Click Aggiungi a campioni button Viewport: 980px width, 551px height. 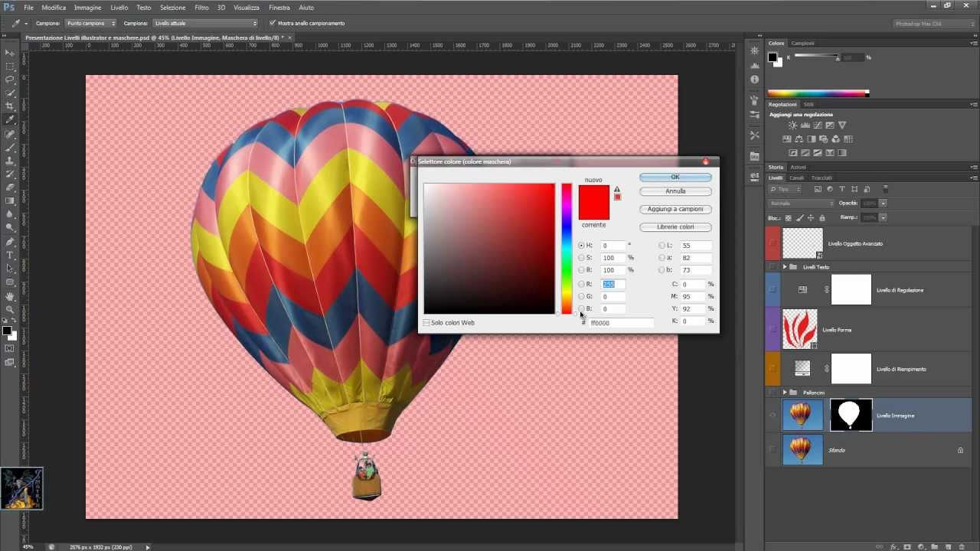[x=675, y=209]
